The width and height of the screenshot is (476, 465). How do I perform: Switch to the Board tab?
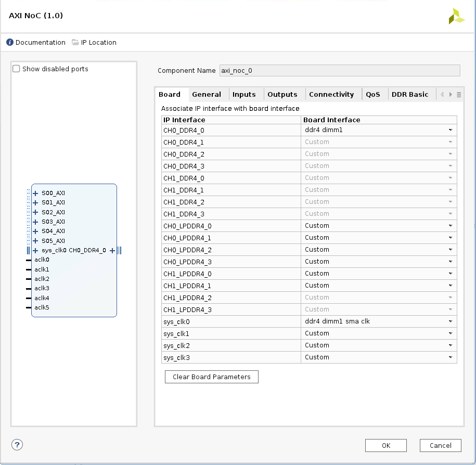[170, 94]
